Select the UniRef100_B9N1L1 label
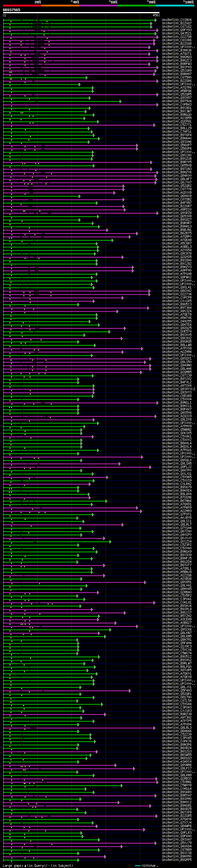 tap(177, 403)
